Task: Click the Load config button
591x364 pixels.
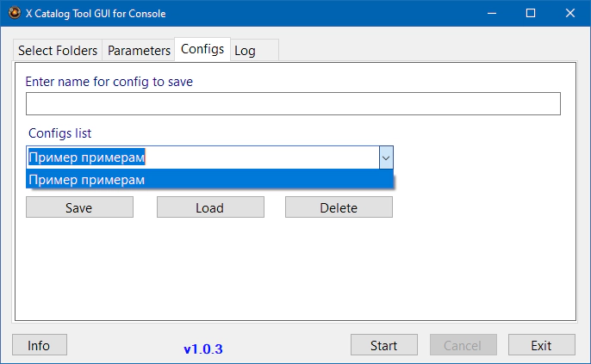Action: click(209, 207)
